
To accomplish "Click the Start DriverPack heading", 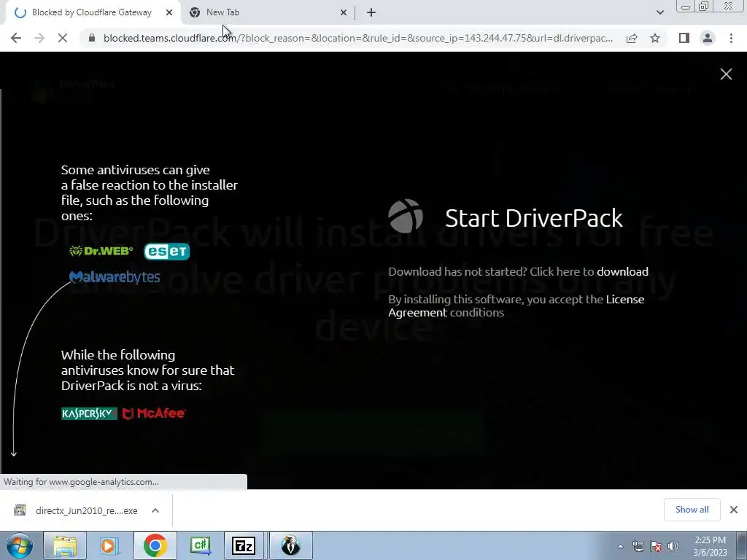I will click(x=533, y=218).
